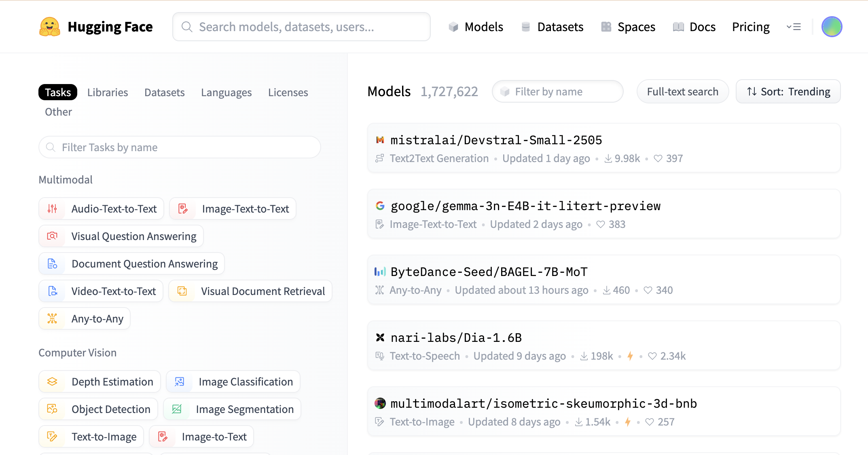This screenshot has height=455, width=868.
Task: Switch to the Languages filter tab
Action: pyautogui.click(x=227, y=93)
